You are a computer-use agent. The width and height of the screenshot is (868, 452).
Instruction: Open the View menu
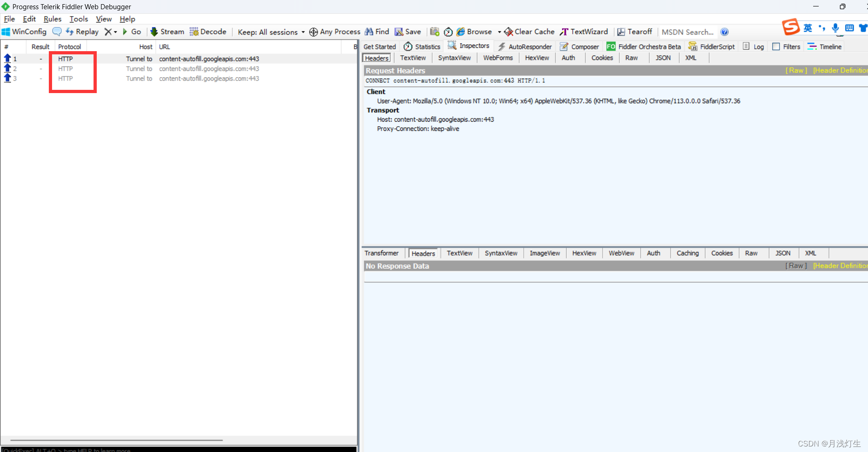click(104, 19)
